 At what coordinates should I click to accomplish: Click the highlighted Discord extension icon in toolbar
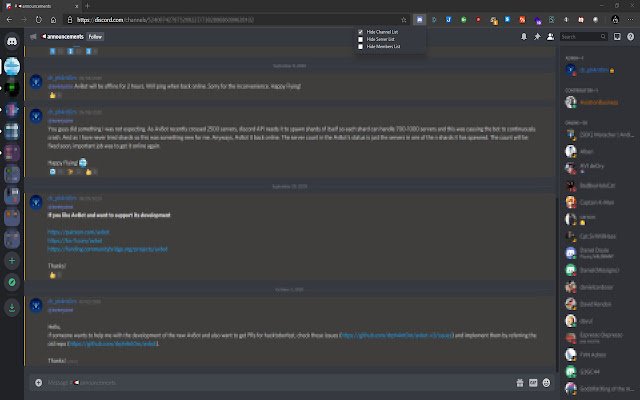[419, 20]
